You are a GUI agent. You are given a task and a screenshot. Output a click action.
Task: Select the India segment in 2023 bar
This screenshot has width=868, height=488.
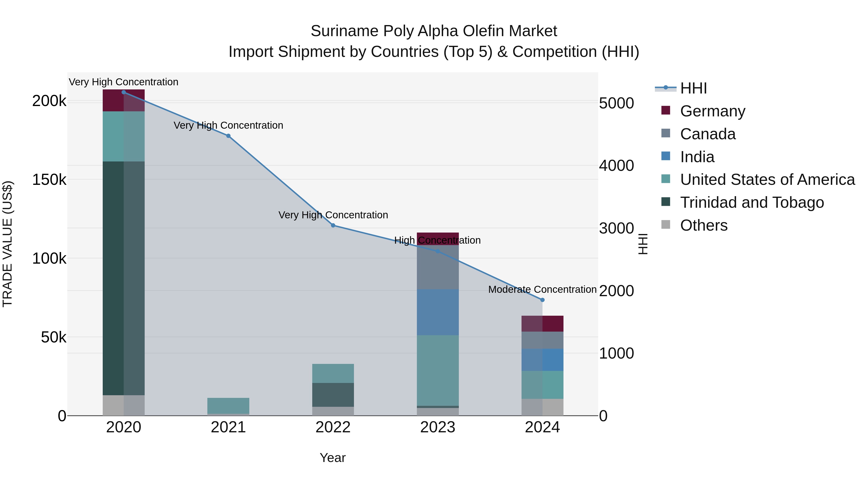pos(438,312)
